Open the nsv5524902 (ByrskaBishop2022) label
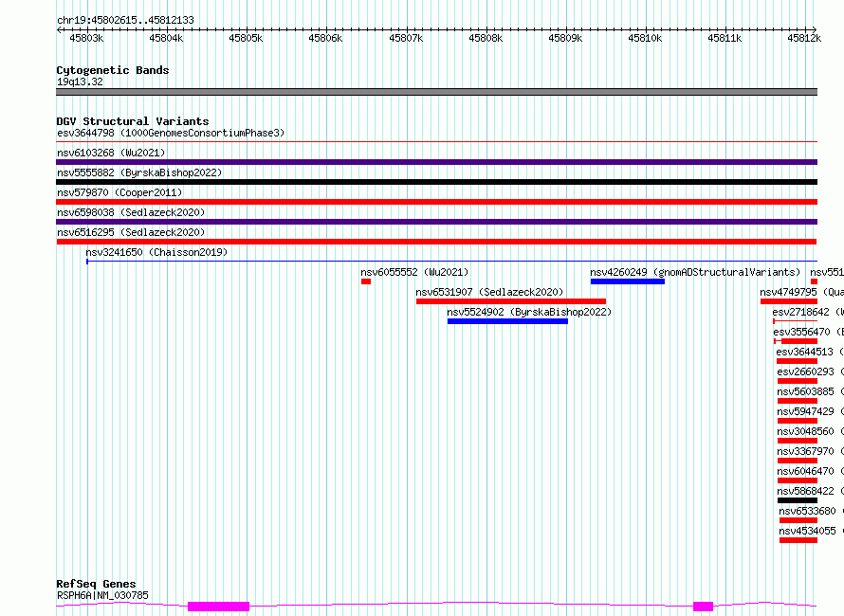 [529, 312]
